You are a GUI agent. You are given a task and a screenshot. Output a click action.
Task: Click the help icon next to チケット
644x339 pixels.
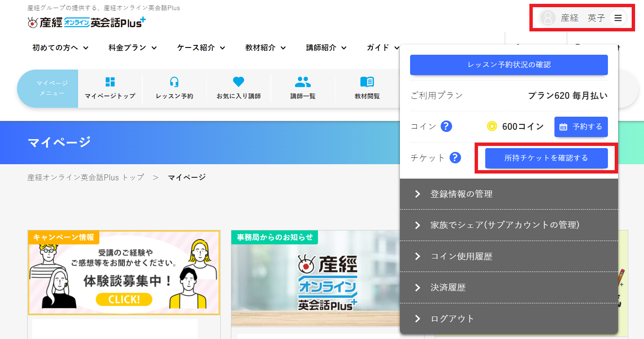point(455,157)
